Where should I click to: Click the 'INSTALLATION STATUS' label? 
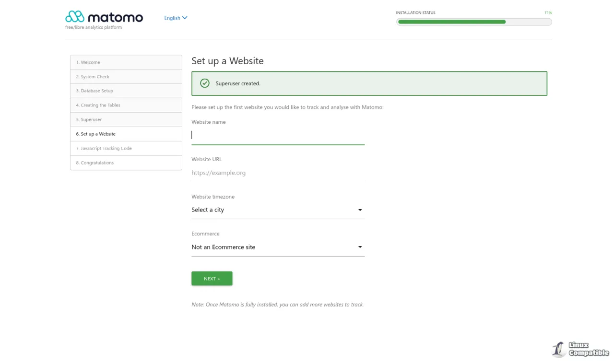click(416, 13)
